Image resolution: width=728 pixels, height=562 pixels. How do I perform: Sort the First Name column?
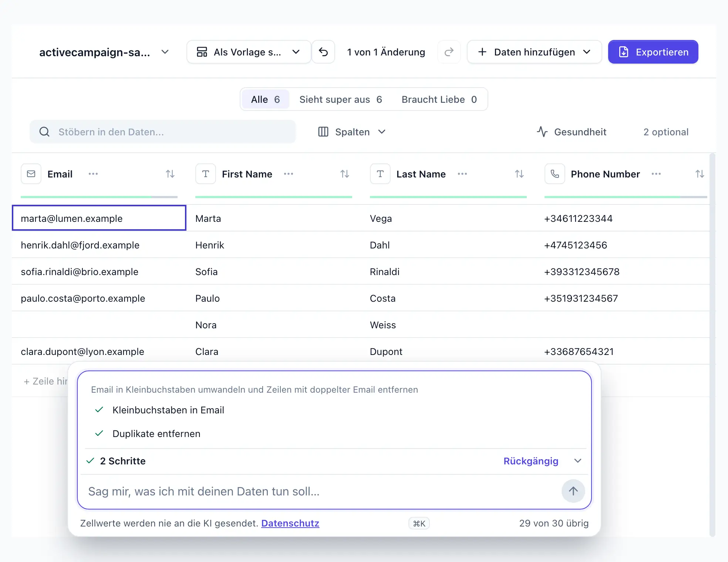click(x=345, y=174)
